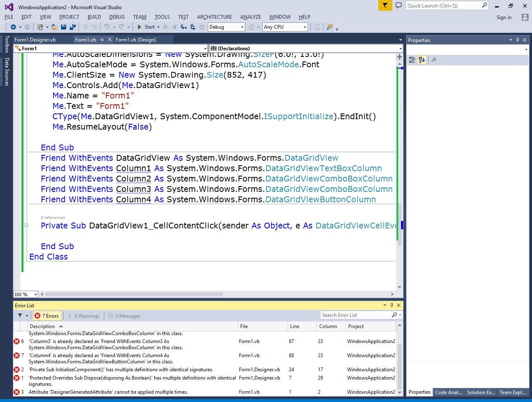Sort errors by the File column header
This screenshot has height=402, width=532.
click(x=263, y=326)
